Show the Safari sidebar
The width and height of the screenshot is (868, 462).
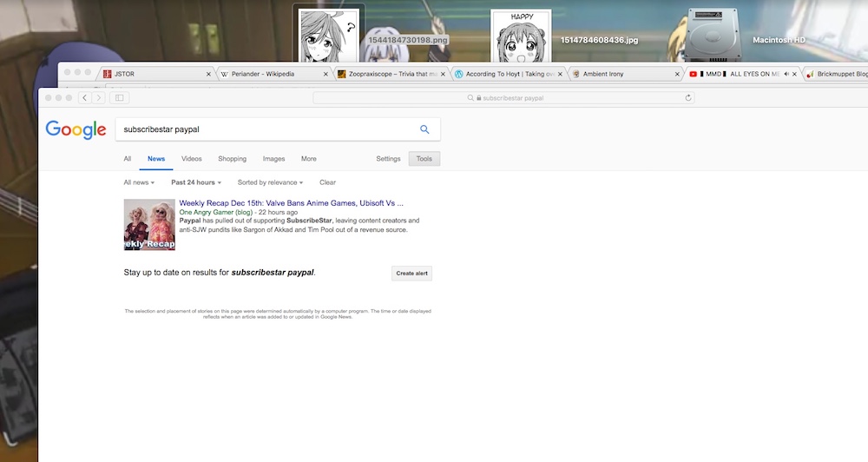pyautogui.click(x=119, y=98)
